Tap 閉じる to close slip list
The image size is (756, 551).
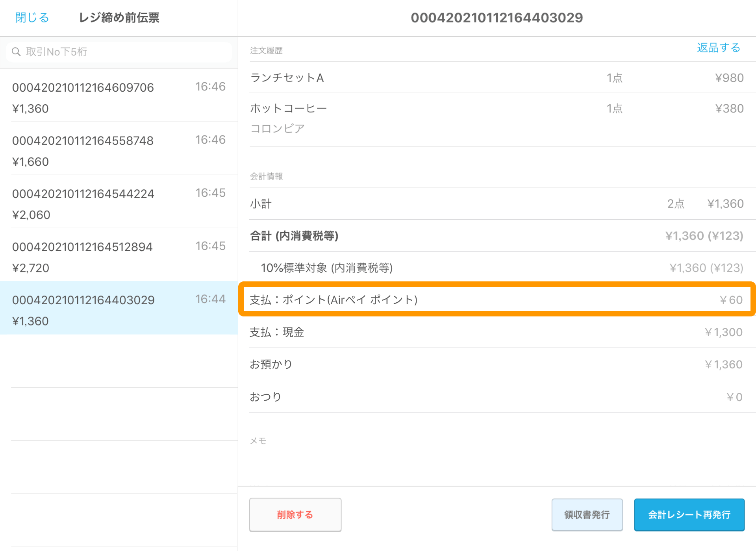pyautogui.click(x=32, y=18)
